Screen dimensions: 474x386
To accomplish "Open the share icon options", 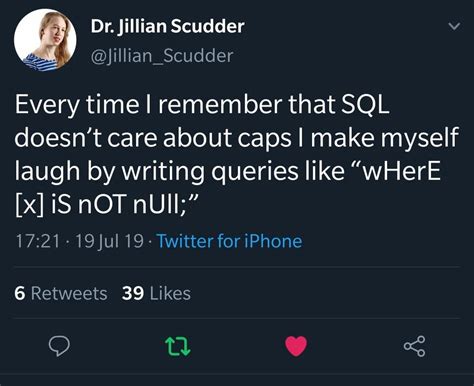I will [x=415, y=346].
